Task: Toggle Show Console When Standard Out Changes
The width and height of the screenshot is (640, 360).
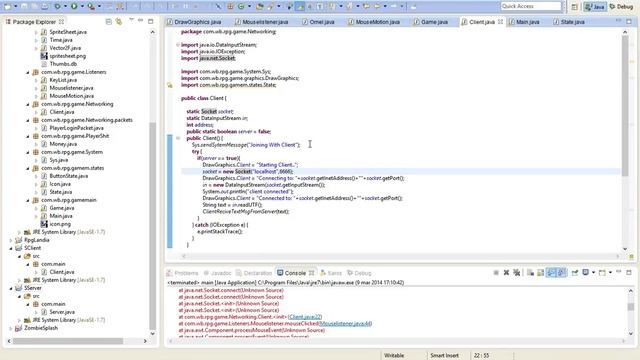Action: [551, 272]
